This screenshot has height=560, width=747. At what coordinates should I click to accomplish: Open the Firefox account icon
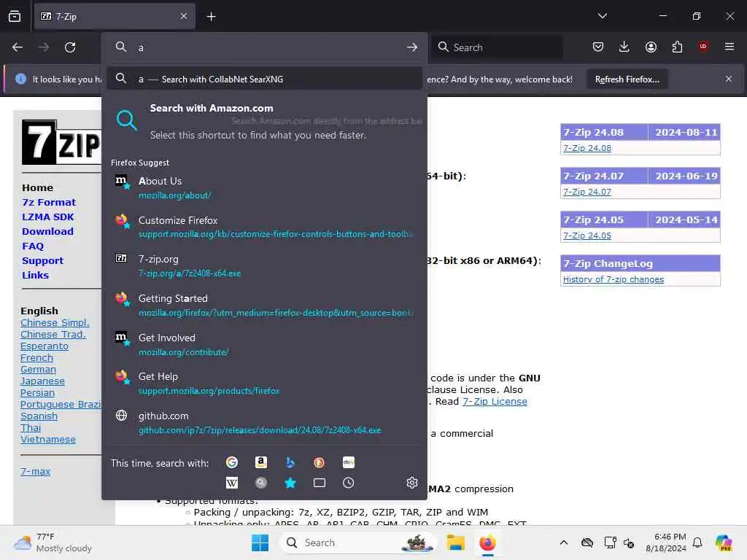click(x=651, y=47)
